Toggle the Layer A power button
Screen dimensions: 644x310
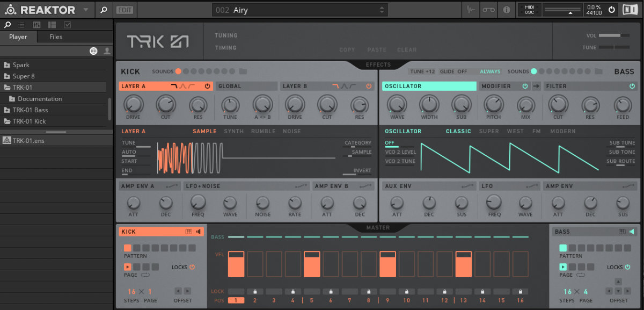coord(208,85)
